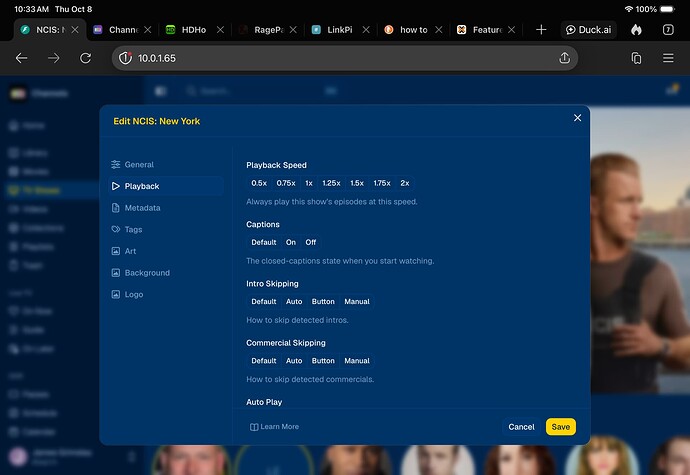The image size is (690, 475).
Task: Open the Learn More link
Action: (x=274, y=427)
